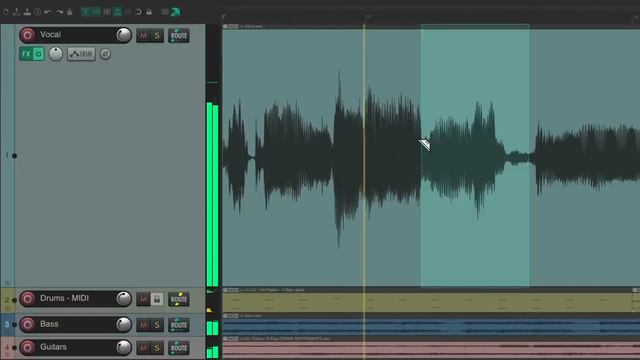Click the green arrow icon ending the toolbar
Viewport: 640px width, 360px height.
tap(176, 12)
